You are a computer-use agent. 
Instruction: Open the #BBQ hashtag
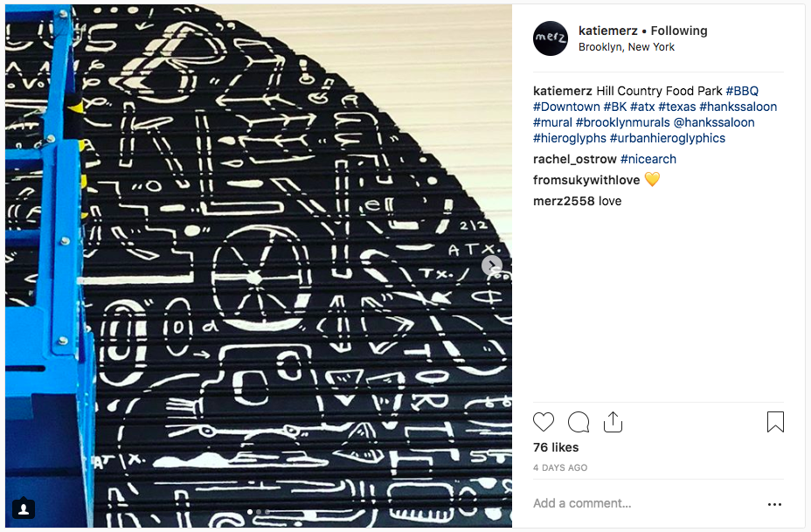742,91
